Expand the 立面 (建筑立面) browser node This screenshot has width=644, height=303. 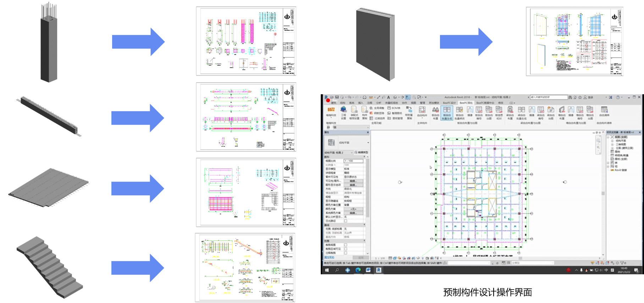point(612,148)
